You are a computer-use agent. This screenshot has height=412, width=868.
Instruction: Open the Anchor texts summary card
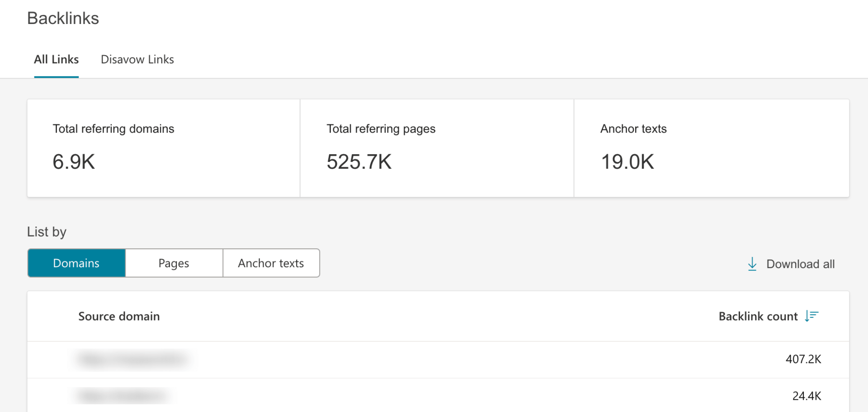click(x=711, y=148)
